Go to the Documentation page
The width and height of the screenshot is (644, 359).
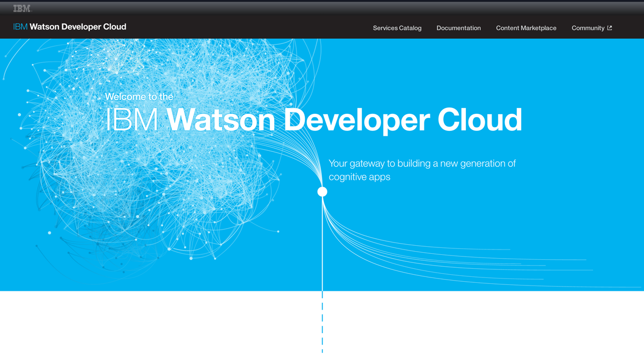[x=459, y=28]
